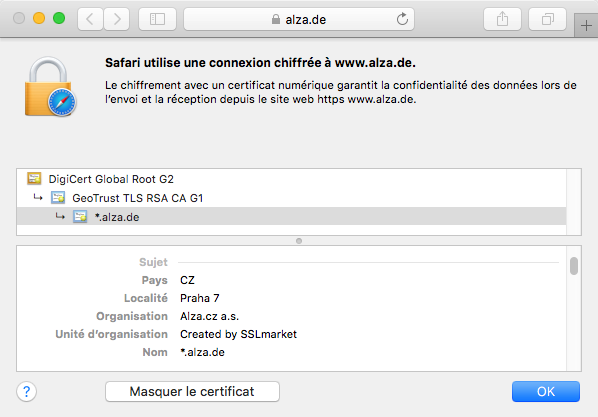Viewport: 598px width, 417px height.
Task: Confirm with the OK button
Action: pyautogui.click(x=546, y=391)
